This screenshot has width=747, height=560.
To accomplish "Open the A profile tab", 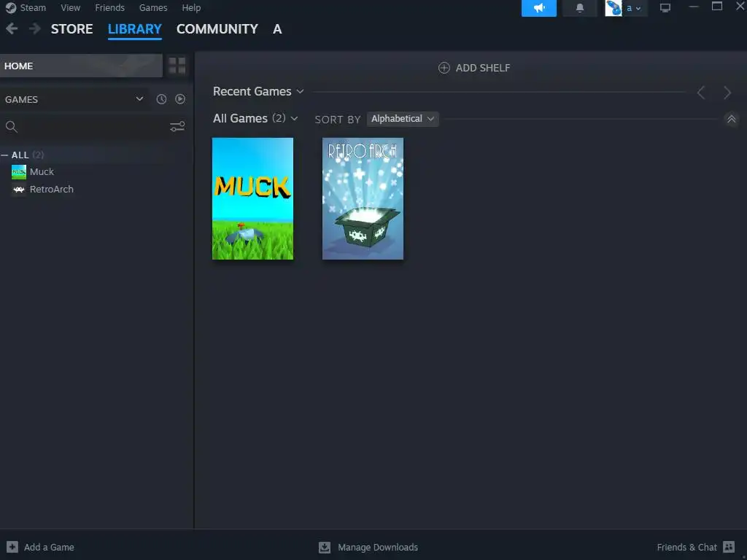I will tap(277, 29).
